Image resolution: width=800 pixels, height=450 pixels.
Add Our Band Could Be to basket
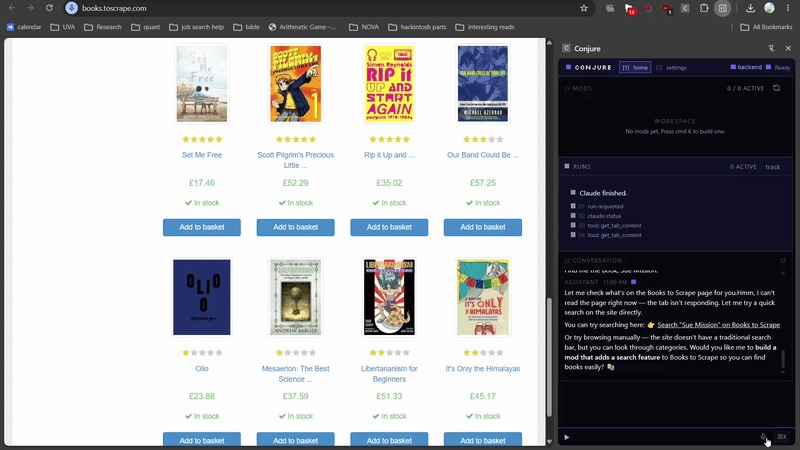tap(483, 227)
